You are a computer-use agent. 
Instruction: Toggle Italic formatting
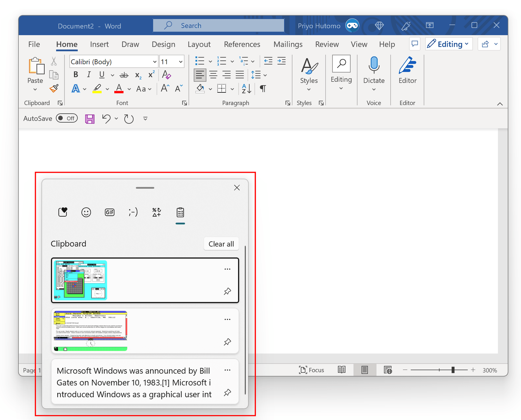pos(89,75)
